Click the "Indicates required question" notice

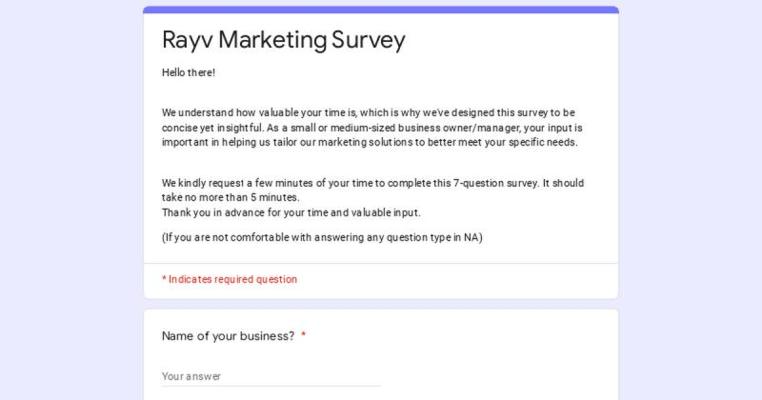tap(232, 279)
